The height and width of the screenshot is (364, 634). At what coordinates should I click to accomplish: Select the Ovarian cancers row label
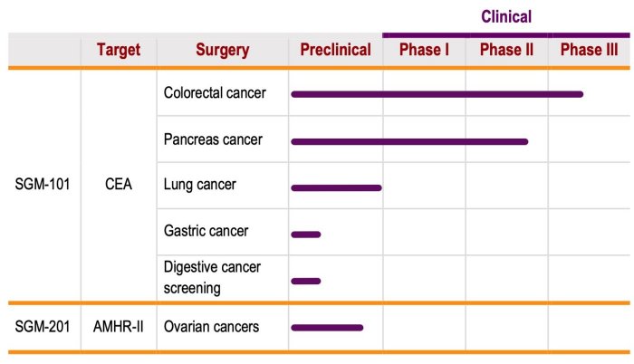(x=211, y=327)
